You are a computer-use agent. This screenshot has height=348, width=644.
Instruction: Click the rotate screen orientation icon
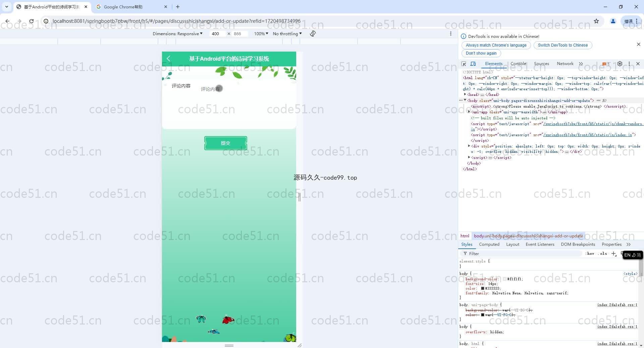pos(313,34)
